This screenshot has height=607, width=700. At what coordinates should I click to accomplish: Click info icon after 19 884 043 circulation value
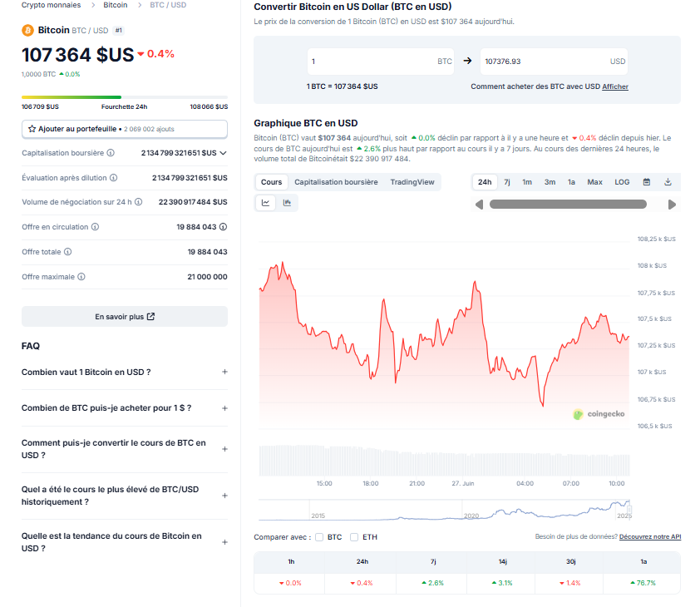click(223, 227)
